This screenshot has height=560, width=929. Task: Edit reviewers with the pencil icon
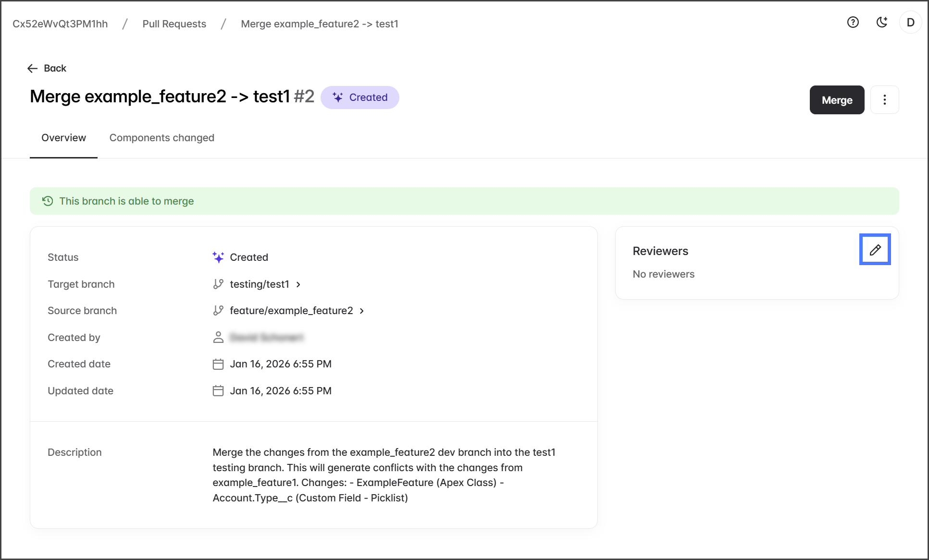point(875,250)
